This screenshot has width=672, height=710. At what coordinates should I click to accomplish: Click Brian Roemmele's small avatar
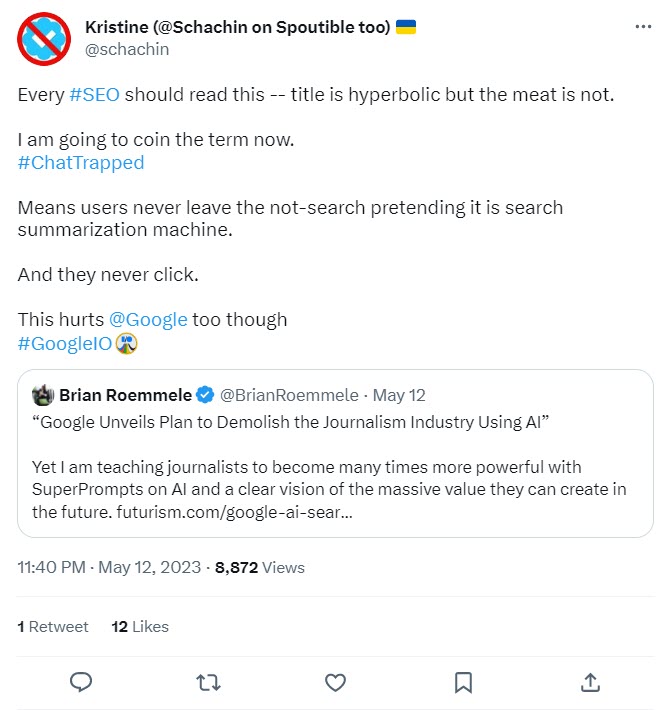[x=42, y=395]
